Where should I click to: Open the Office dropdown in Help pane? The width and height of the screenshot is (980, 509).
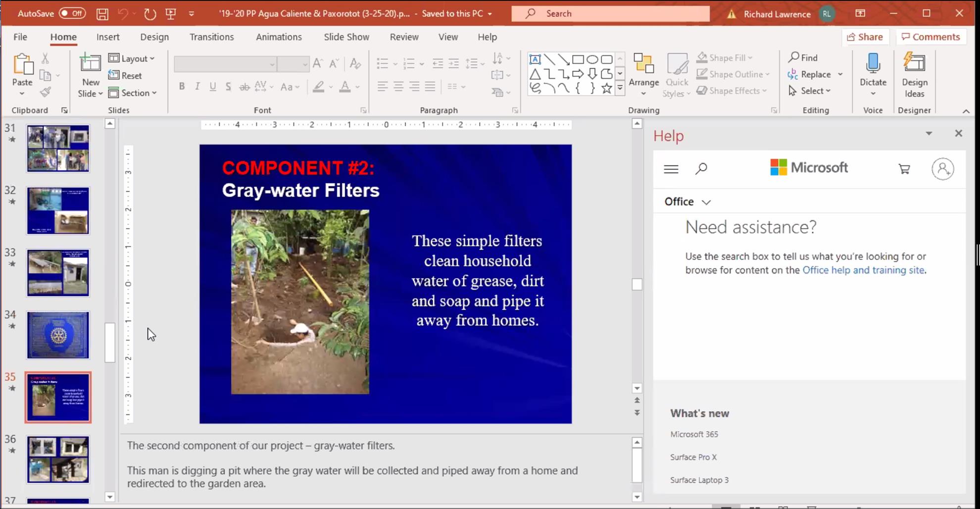[x=687, y=202]
